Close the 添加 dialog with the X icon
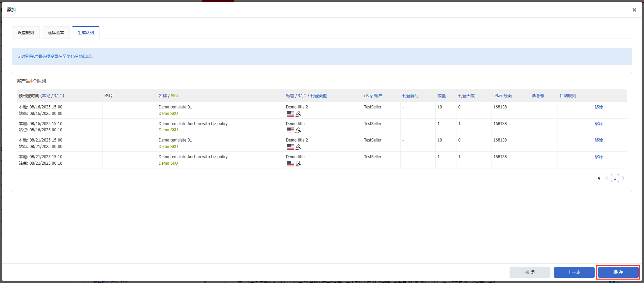Image resolution: width=644 pixels, height=283 pixels. point(634,10)
